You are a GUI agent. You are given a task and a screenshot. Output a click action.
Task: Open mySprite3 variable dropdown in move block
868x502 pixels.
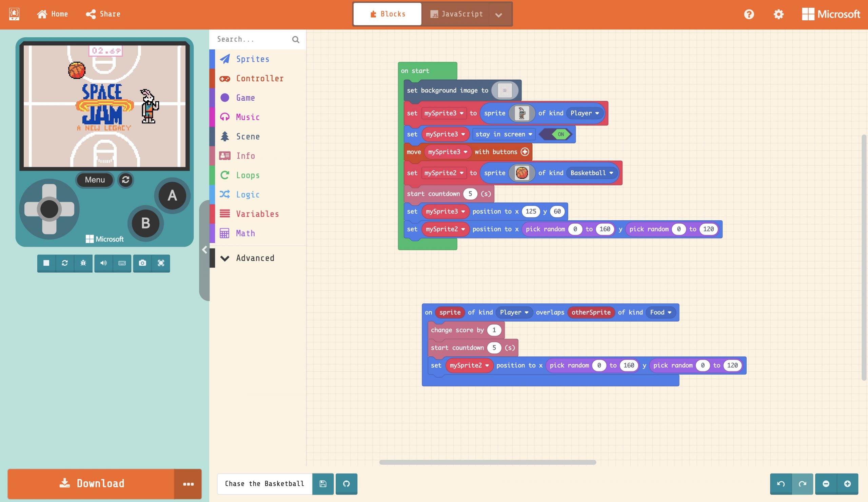[448, 152]
